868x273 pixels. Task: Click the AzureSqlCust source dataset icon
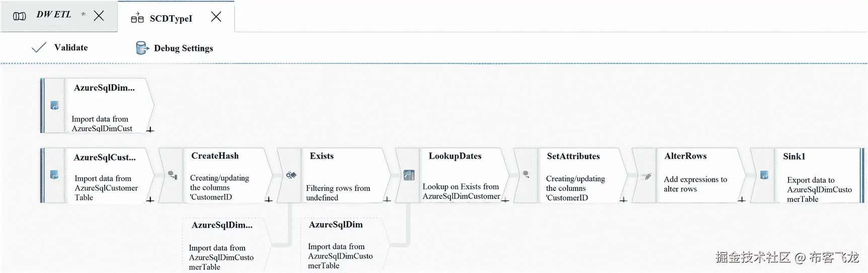pyautogui.click(x=54, y=175)
